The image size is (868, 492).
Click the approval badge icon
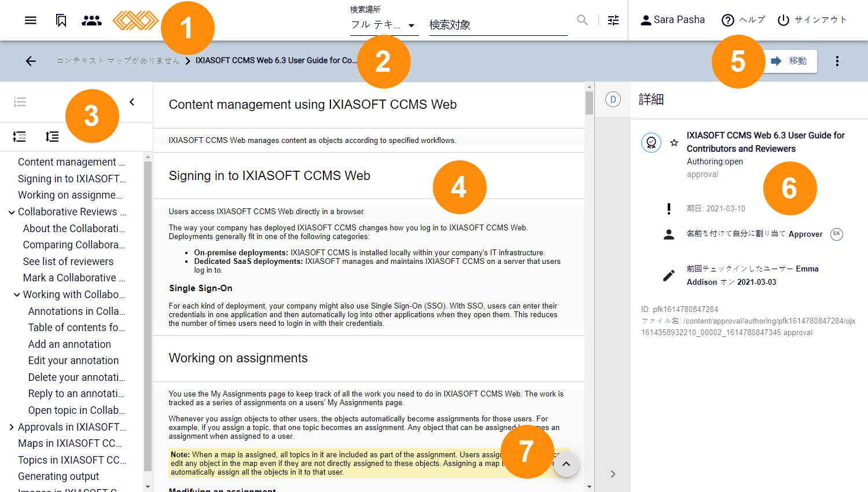[651, 142]
